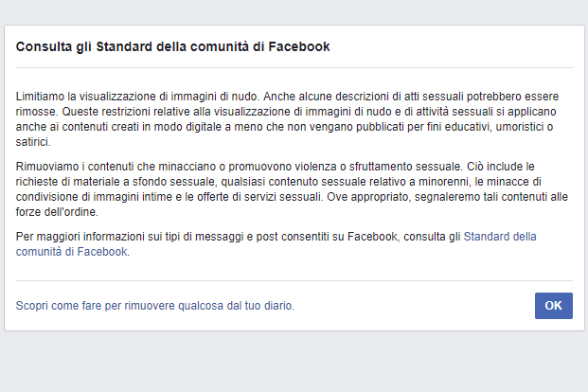Screen dimensions: 588x392
Task: Open the Standard della comunità di Facebook link
Action: click(499, 238)
